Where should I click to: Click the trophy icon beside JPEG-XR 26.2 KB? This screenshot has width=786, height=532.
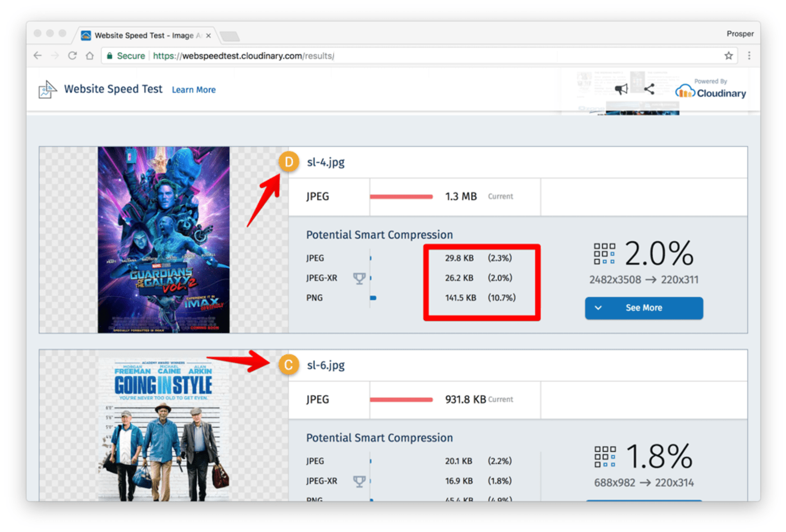pos(359,278)
